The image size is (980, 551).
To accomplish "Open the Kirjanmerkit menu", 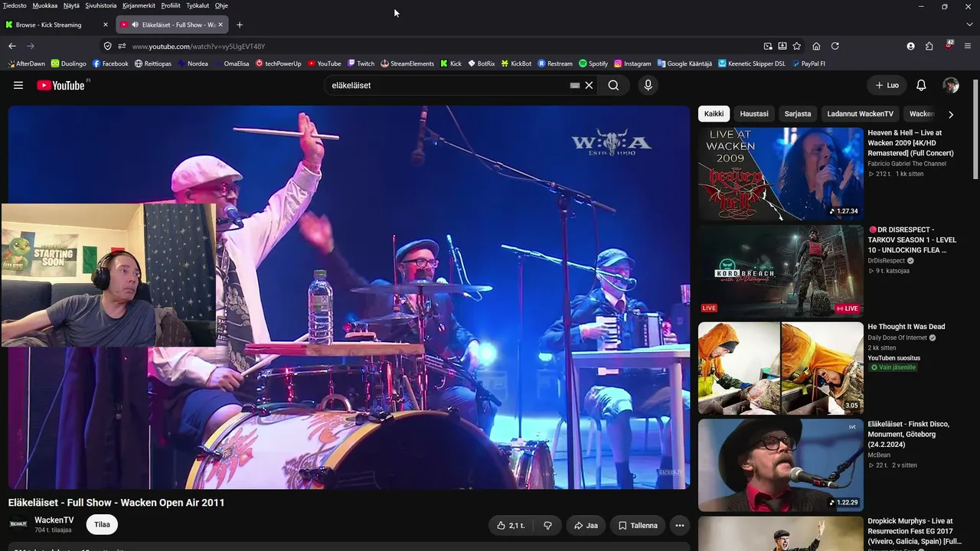I will coord(139,5).
